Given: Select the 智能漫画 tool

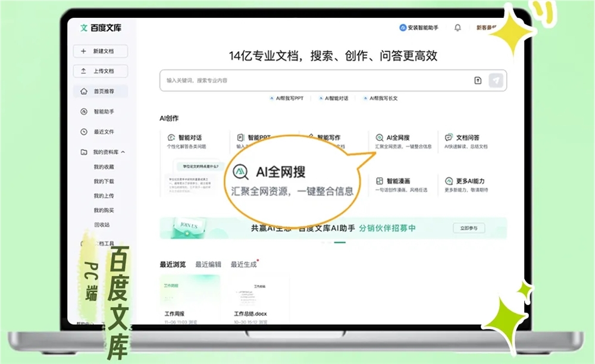Looking at the screenshot, I should 397,181.
